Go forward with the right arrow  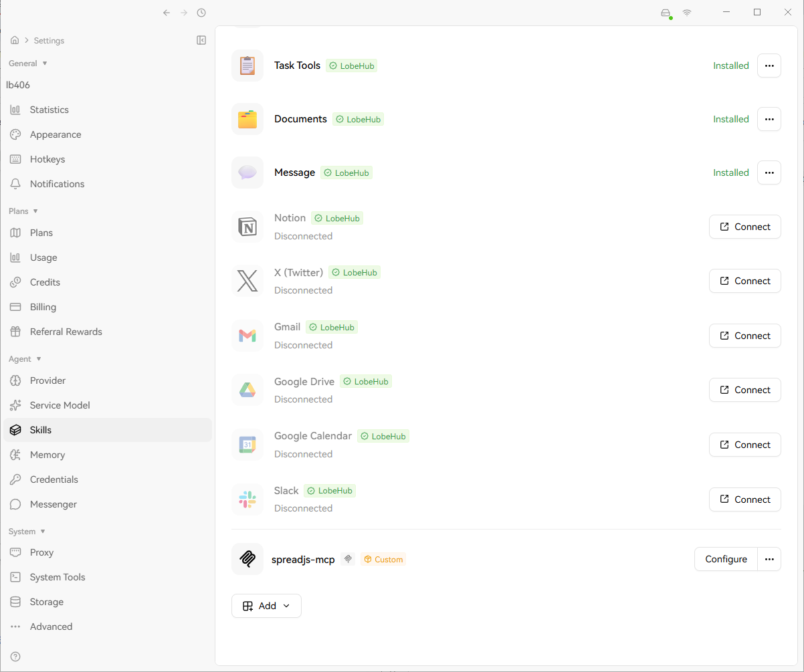coord(184,13)
